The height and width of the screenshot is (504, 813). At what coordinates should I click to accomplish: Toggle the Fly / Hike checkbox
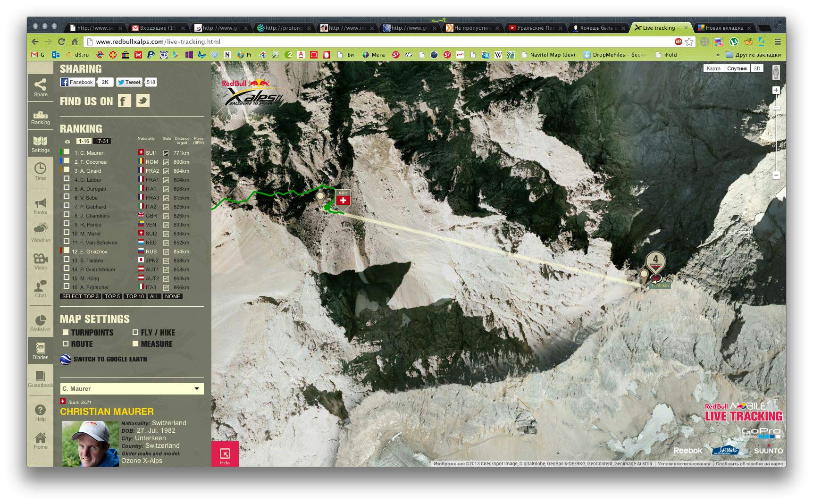point(135,332)
